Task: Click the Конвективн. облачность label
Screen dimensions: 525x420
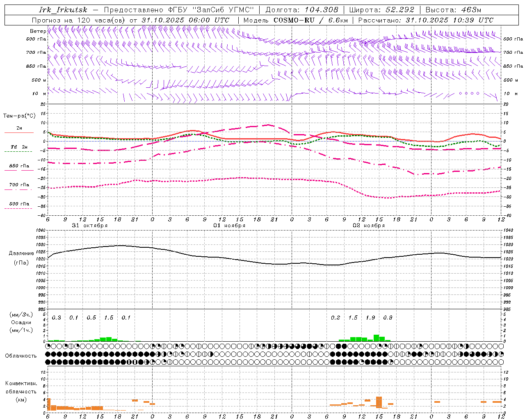Action: [21, 387]
